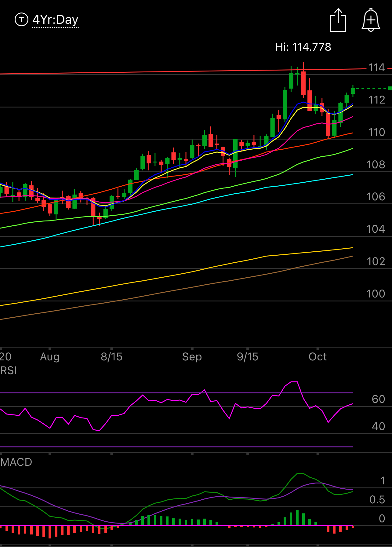
Task: Select the Oct date axis label
Action: (318, 357)
